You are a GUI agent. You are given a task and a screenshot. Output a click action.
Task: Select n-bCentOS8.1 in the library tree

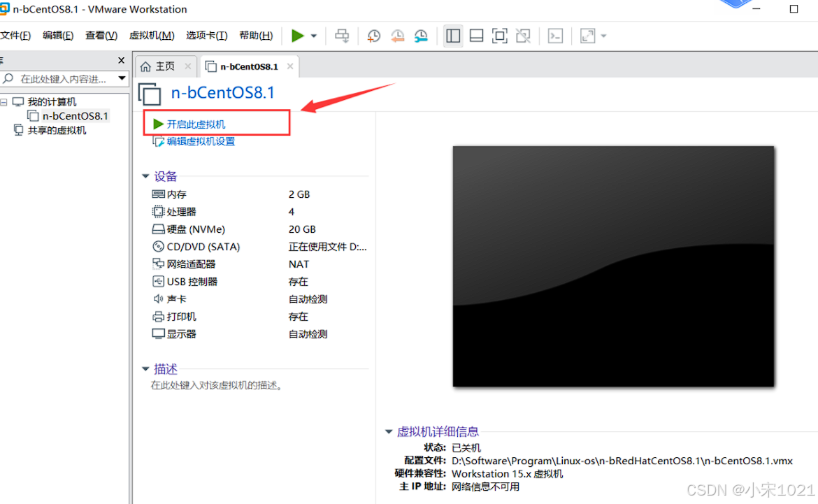pos(75,116)
